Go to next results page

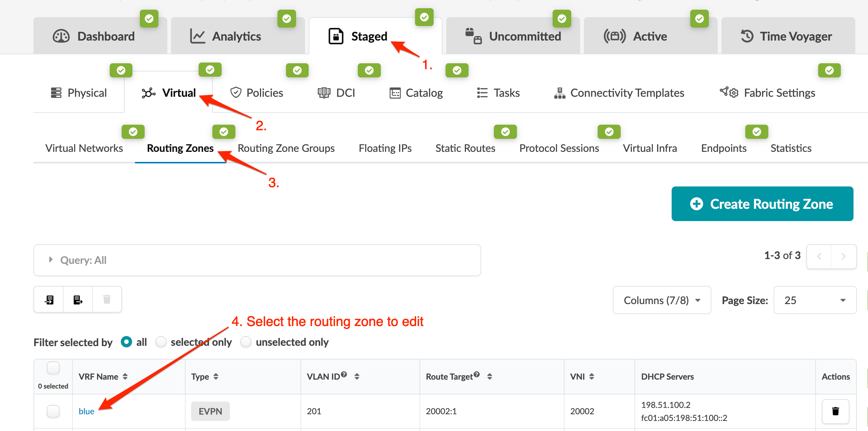click(x=843, y=256)
